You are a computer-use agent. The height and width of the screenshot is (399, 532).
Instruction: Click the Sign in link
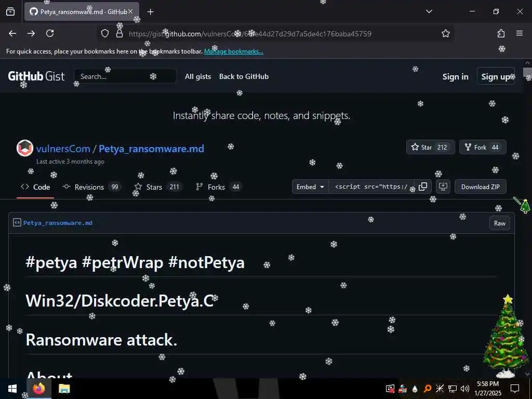[x=455, y=77]
